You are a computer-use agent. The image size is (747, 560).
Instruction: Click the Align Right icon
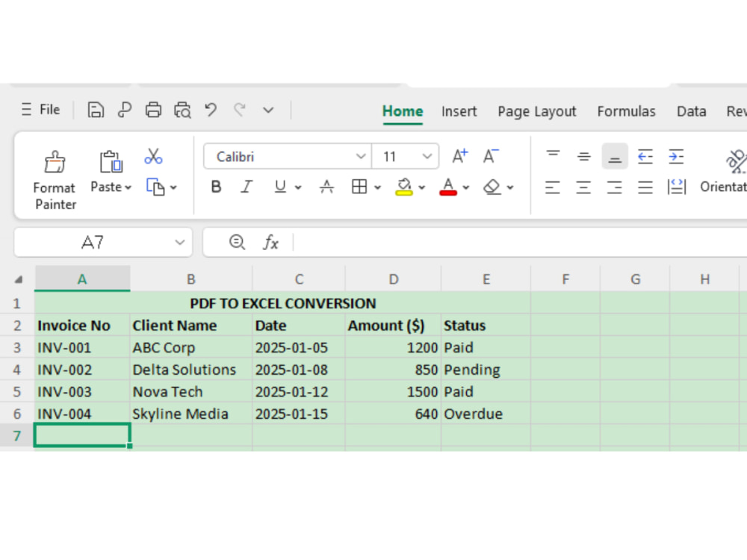tap(615, 187)
